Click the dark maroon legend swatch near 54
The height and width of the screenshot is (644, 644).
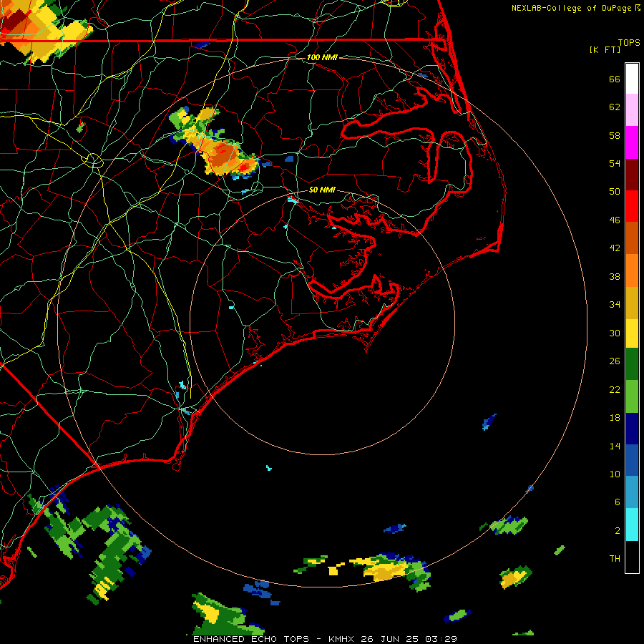coord(632,175)
